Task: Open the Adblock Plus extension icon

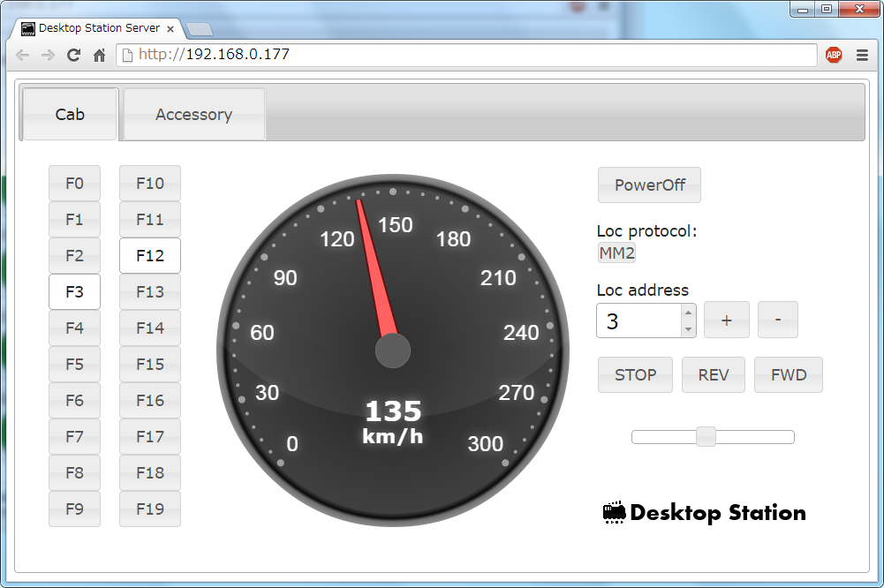Action: point(834,55)
